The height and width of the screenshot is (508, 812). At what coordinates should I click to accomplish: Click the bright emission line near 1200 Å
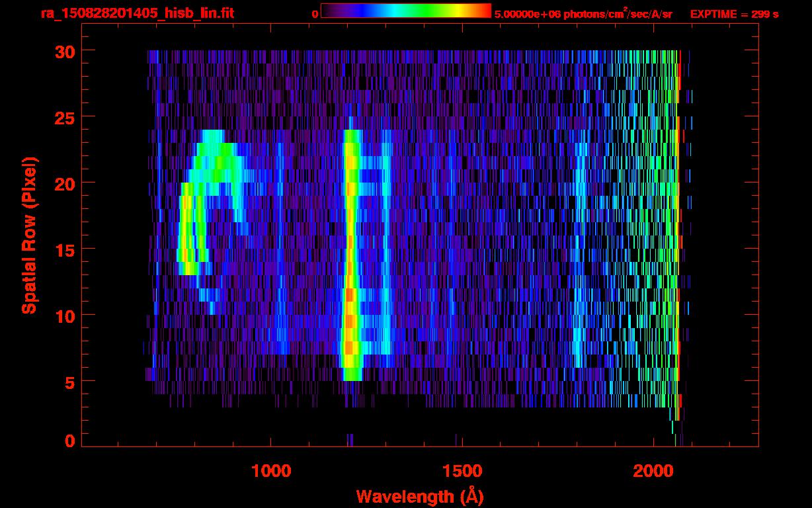click(x=350, y=265)
